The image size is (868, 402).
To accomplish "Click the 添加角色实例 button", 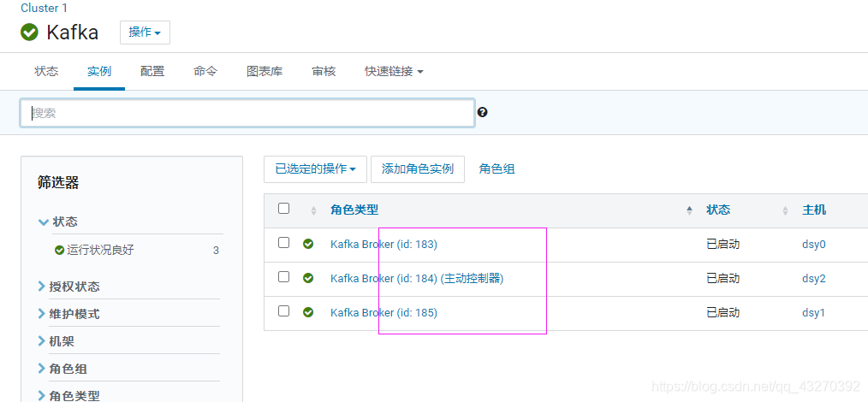I will [418, 169].
